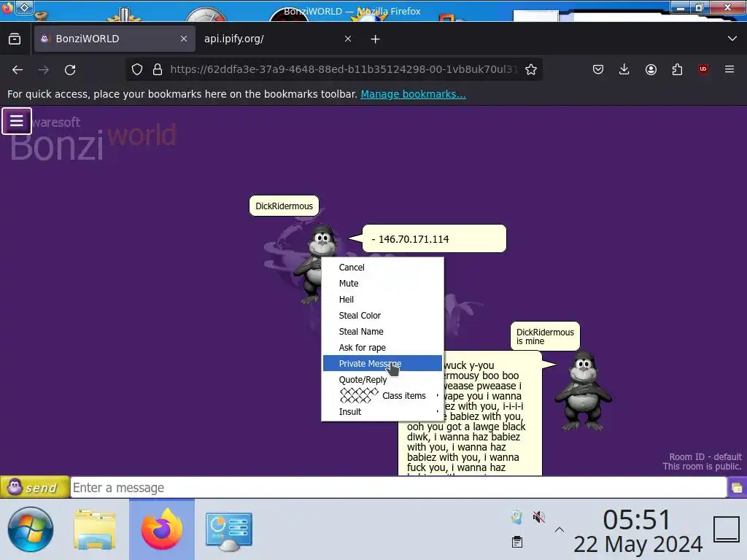Screen dimensions: 747x560
Task: Open uBlock Origin extension
Action: pyautogui.click(x=703, y=69)
